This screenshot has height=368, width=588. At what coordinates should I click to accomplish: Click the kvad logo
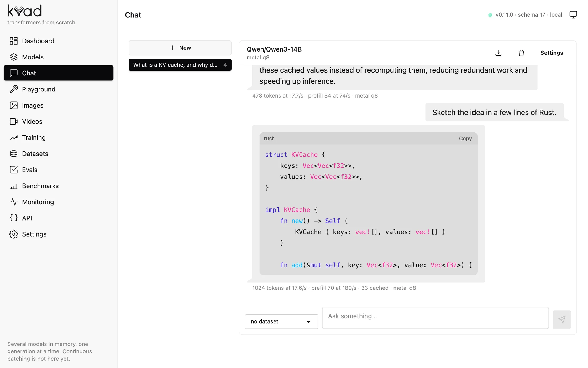(25, 11)
